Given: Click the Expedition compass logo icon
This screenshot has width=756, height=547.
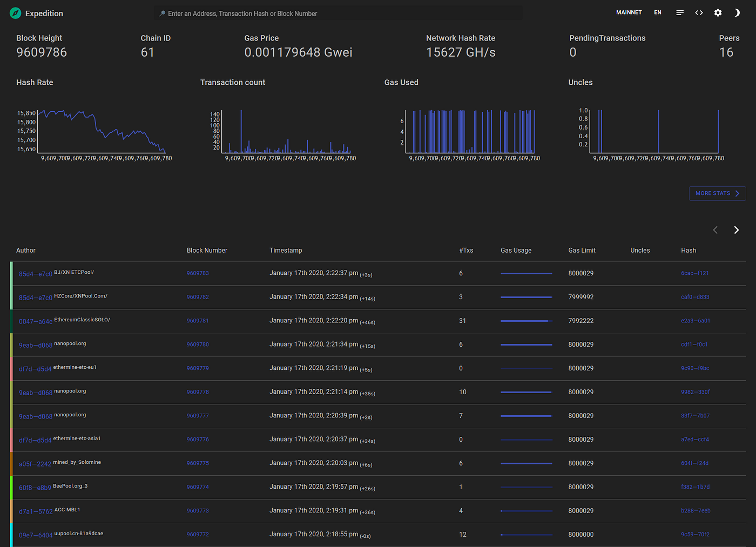Looking at the screenshot, I should [15, 13].
